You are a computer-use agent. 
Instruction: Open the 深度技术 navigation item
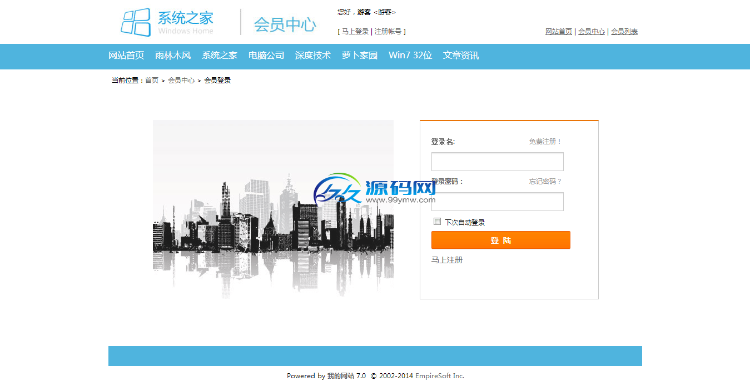pos(313,55)
